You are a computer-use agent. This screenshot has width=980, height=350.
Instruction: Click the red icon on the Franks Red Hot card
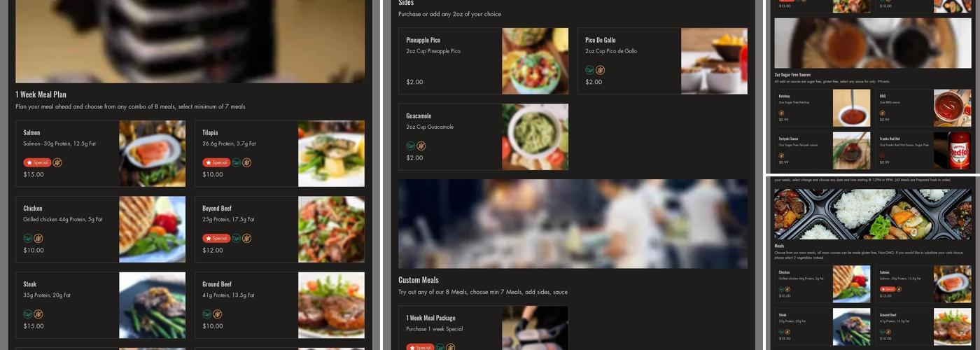(882, 155)
